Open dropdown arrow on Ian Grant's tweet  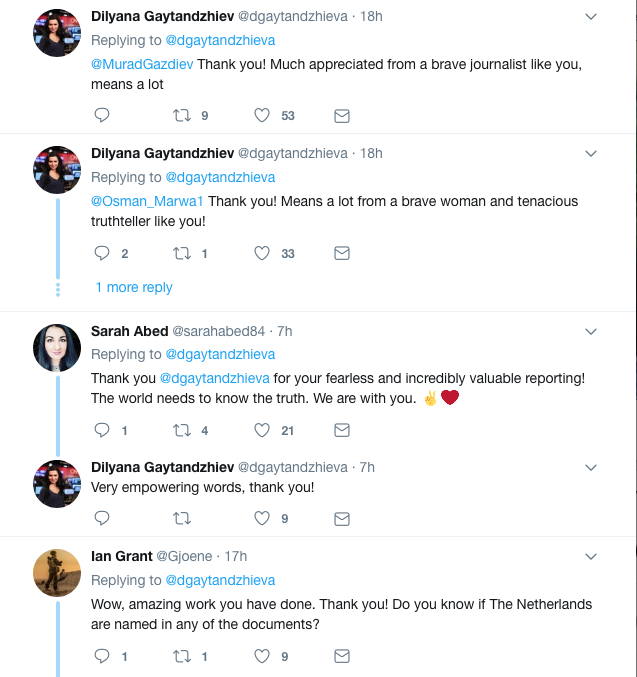click(x=590, y=556)
